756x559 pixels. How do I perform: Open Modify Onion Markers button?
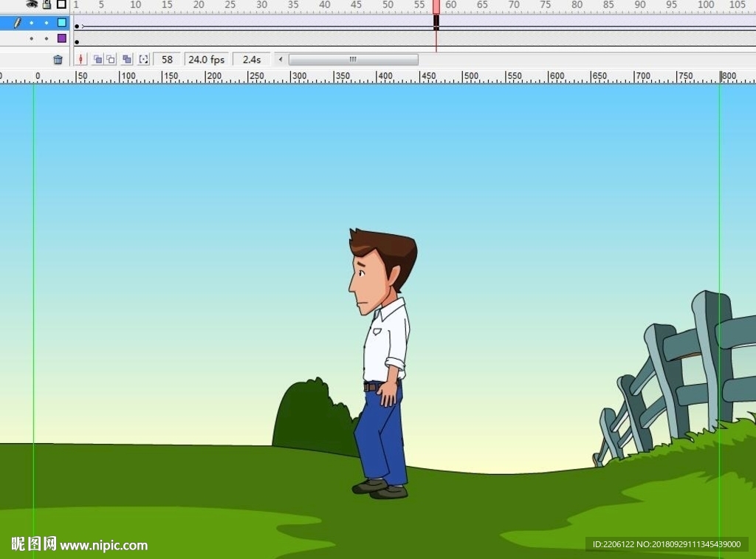(143, 59)
